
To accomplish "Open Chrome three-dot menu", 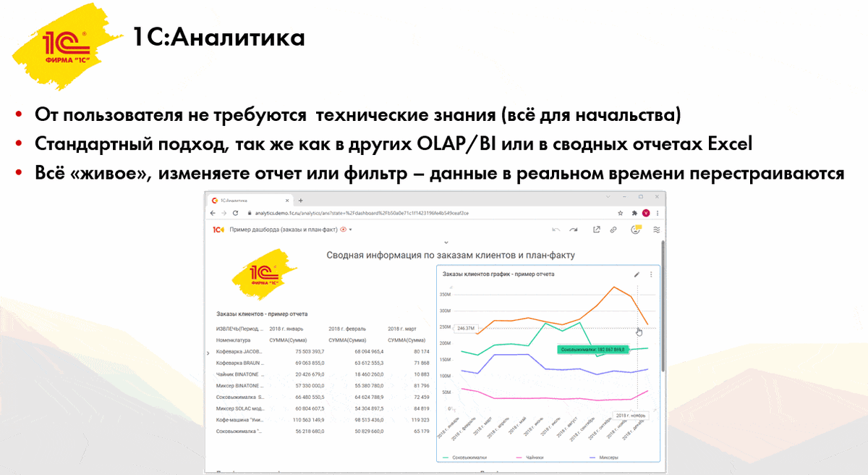I will click(x=658, y=212).
